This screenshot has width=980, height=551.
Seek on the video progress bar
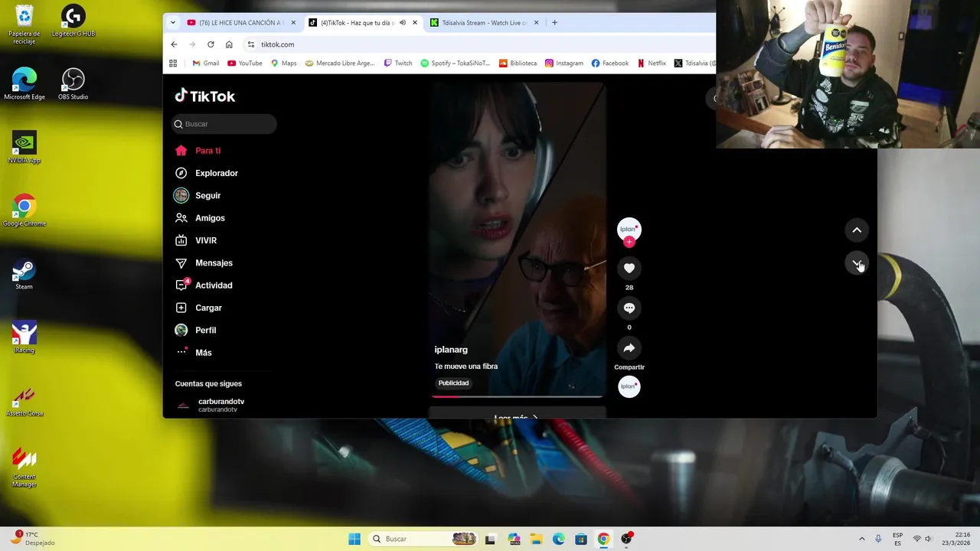tap(518, 396)
